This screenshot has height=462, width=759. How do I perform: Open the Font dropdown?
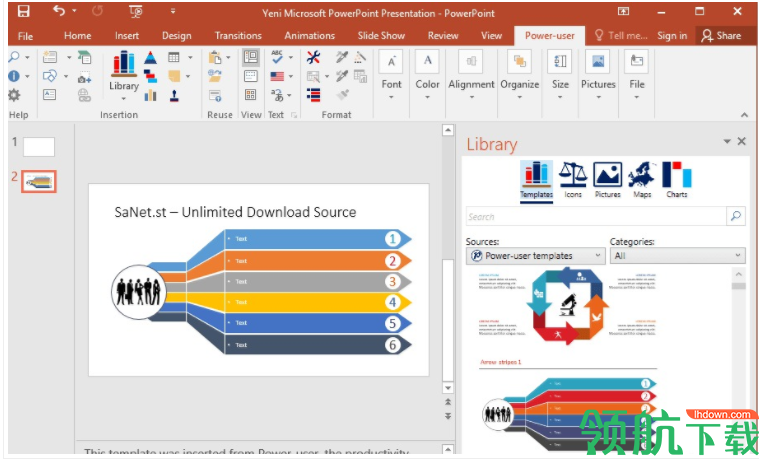click(x=391, y=75)
